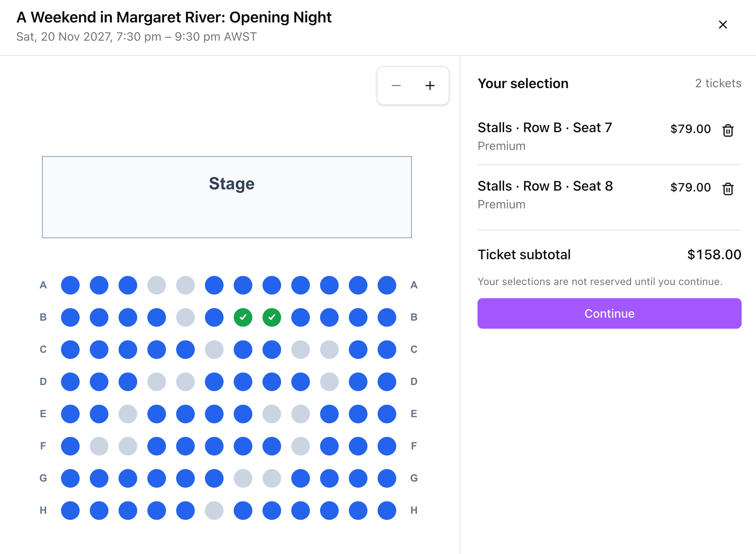Select seat 8 in row F
Screen dimensions: 756x554
(272, 446)
